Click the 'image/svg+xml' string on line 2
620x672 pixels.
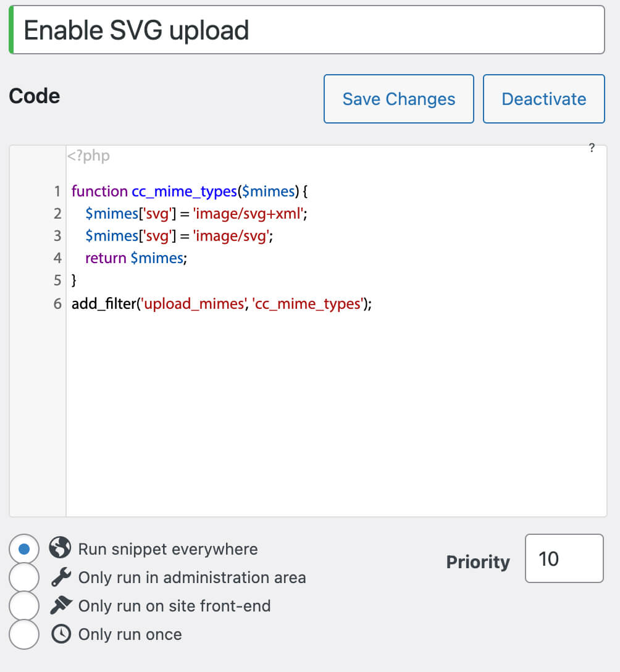pos(248,214)
